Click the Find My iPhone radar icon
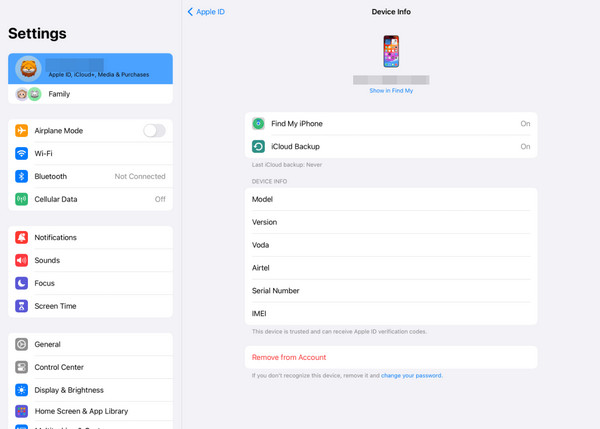Viewport: 600px width, 429px height. pyautogui.click(x=258, y=124)
